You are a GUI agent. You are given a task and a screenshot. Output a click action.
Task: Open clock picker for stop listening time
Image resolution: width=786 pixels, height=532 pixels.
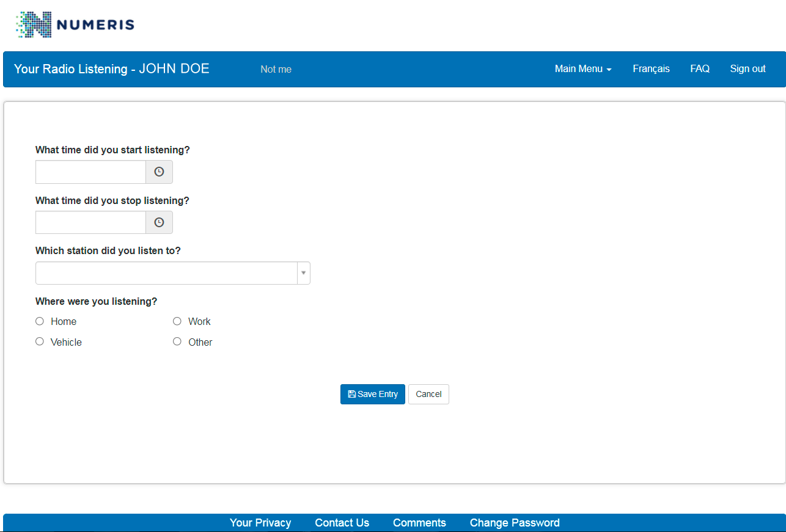159,223
